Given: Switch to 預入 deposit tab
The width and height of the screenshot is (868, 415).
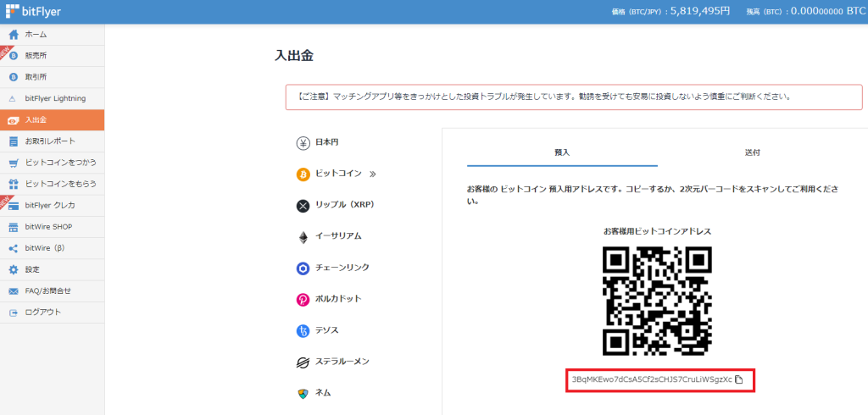Looking at the screenshot, I should 563,152.
